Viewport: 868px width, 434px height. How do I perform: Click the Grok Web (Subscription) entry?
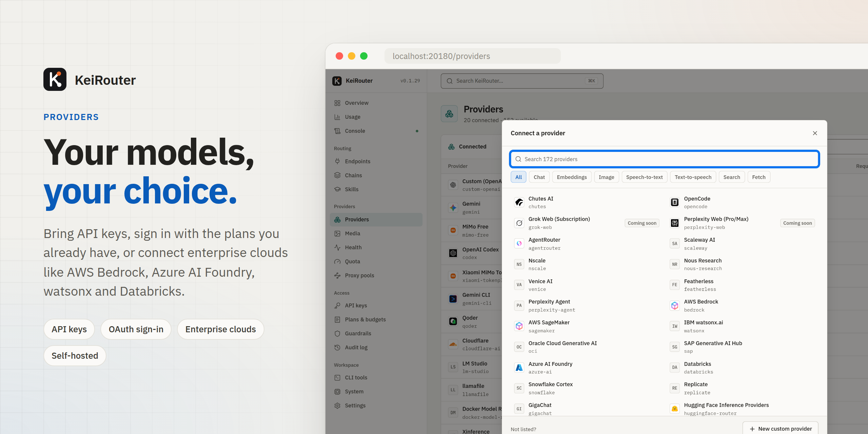pyautogui.click(x=587, y=223)
